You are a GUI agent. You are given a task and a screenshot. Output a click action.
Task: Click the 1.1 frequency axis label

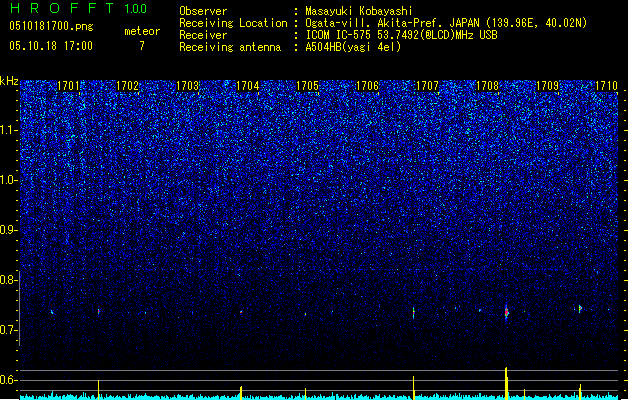click(x=9, y=130)
